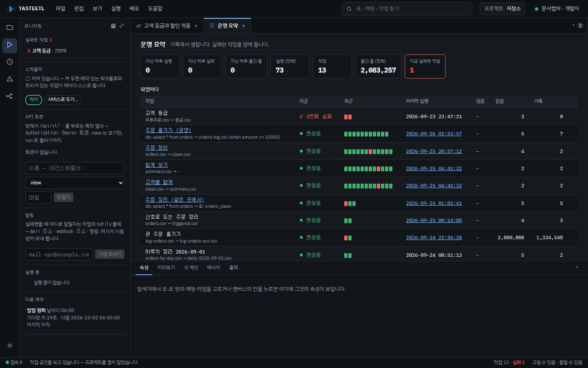Click the sun theme icon at sidebar bottom
588x368 pixels.
10,346
